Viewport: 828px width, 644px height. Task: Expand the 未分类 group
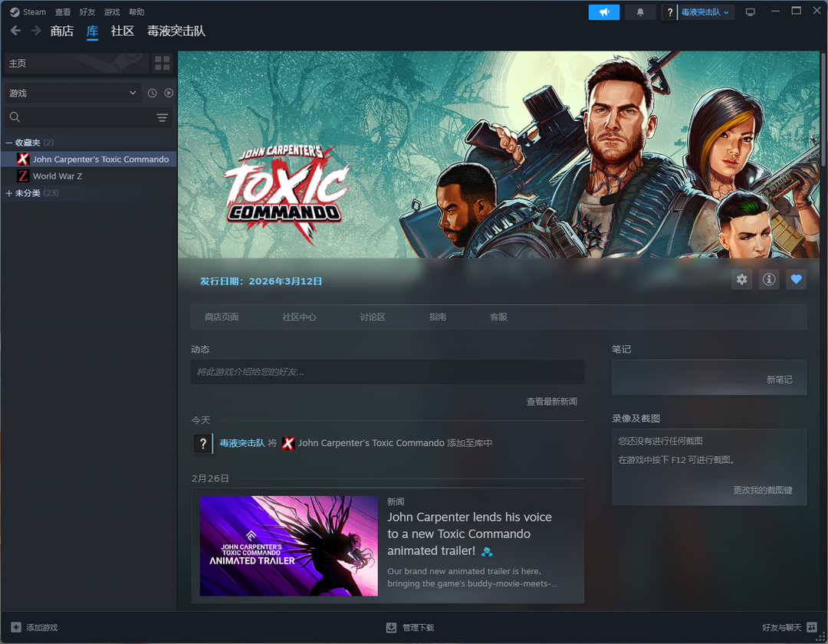[9, 193]
